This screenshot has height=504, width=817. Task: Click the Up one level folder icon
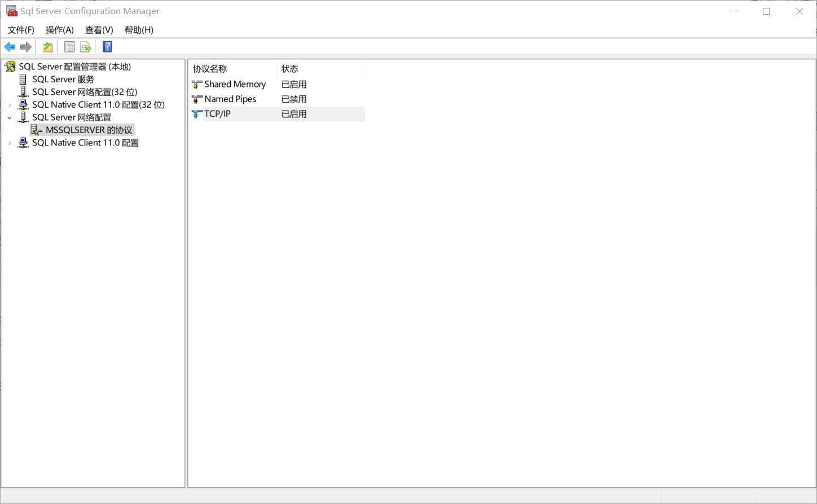(48, 47)
